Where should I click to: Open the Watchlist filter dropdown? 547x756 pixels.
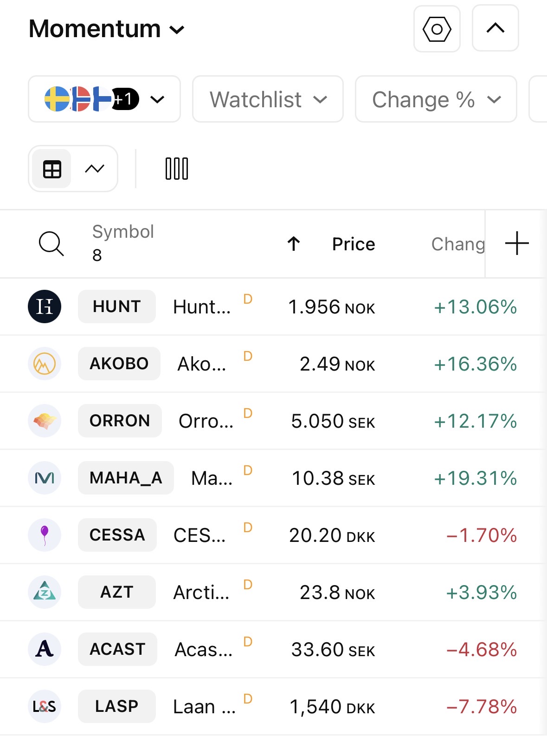click(268, 99)
